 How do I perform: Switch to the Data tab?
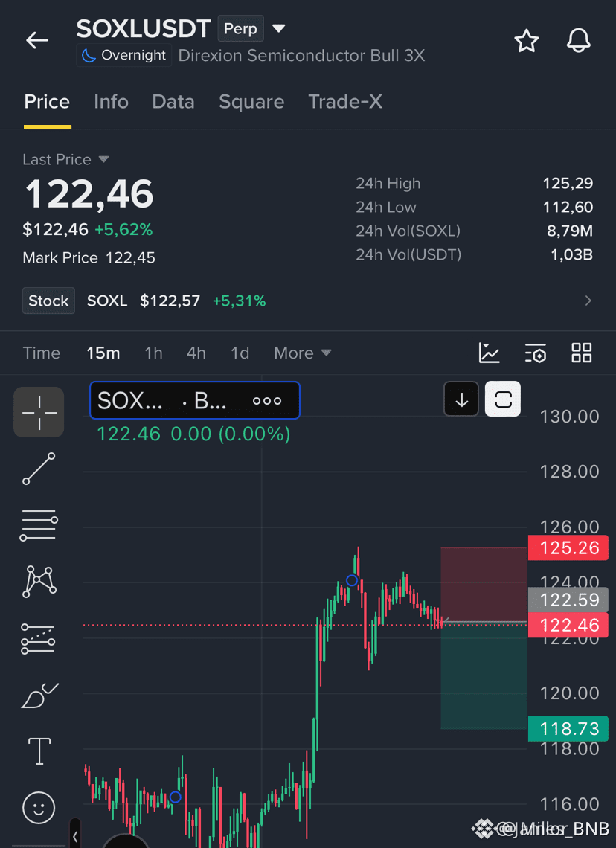coord(173,102)
